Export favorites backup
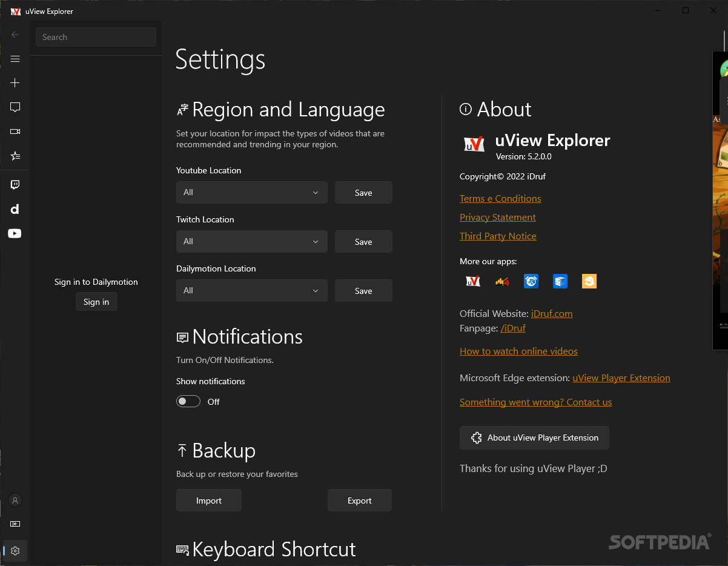 click(x=360, y=501)
